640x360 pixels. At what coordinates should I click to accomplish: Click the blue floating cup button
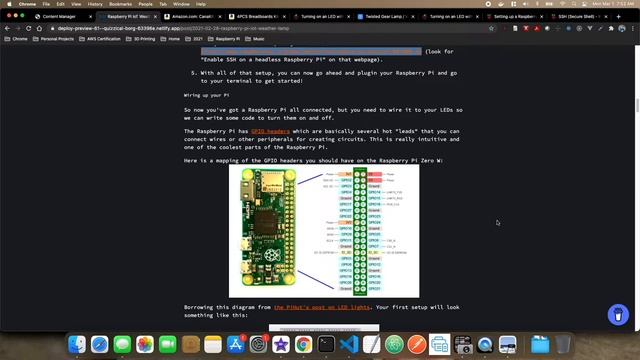coord(618,315)
